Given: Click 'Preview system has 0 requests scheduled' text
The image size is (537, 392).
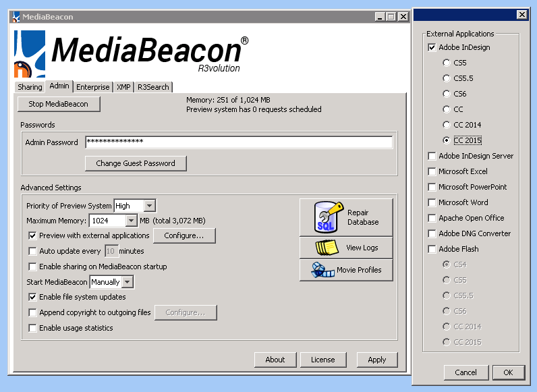Looking at the screenshot, I should click(254, 110).
